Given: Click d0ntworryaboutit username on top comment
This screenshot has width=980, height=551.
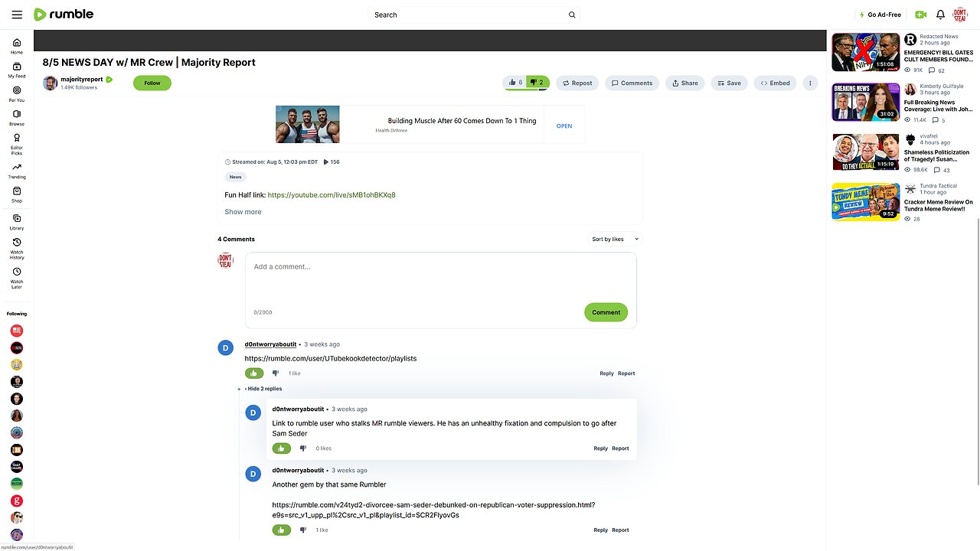Looking at the screenshot, I should point(270,344).
